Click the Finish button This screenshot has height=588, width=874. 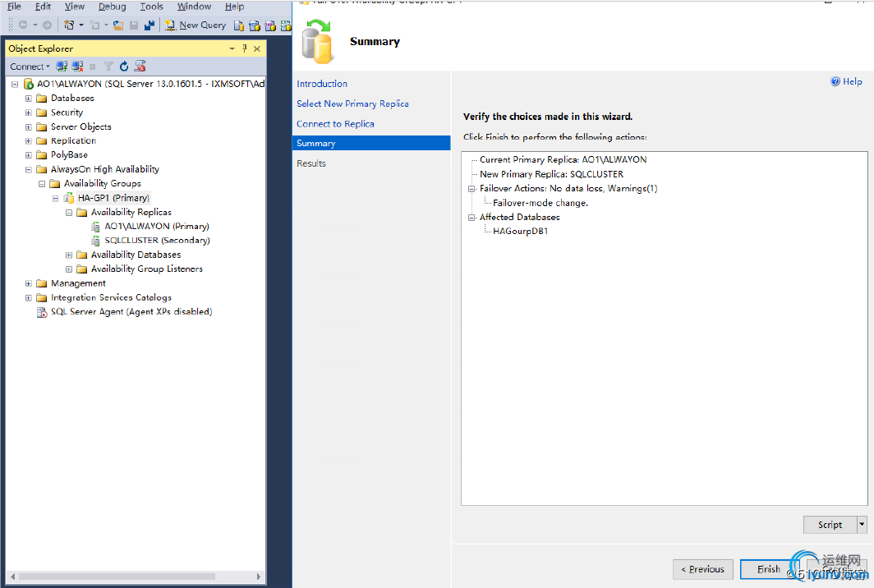[x=769, y=569]
